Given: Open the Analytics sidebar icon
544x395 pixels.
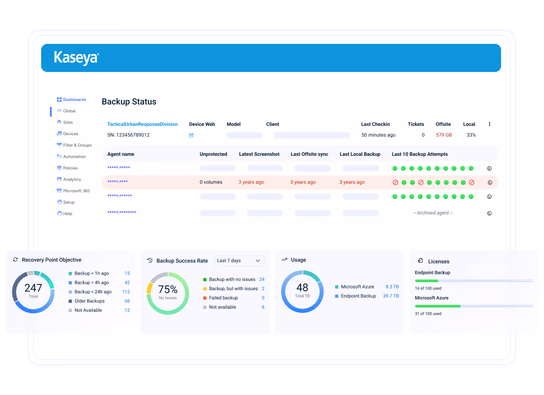Looking at the screenshot, I should 59,179.
